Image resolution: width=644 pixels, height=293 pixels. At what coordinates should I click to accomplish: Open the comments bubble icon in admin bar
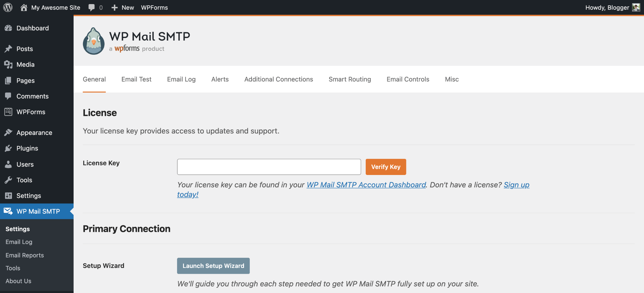tap(92, 8)
